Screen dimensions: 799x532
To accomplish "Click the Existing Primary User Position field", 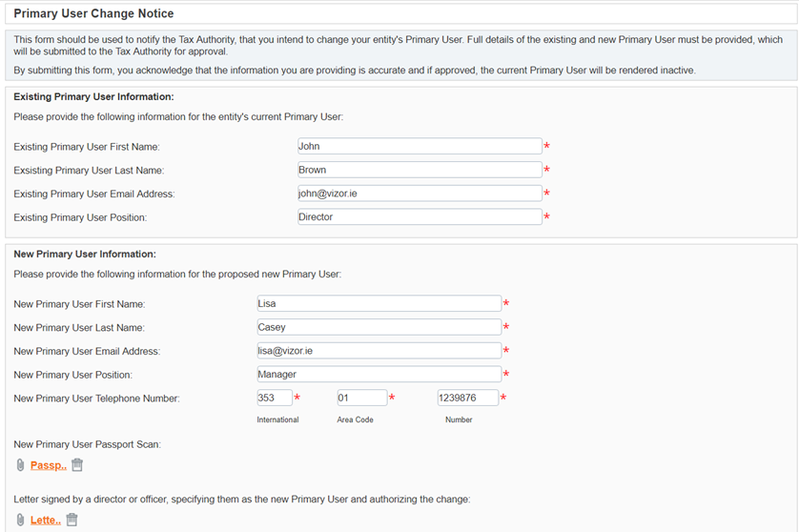I will [419, 216].
